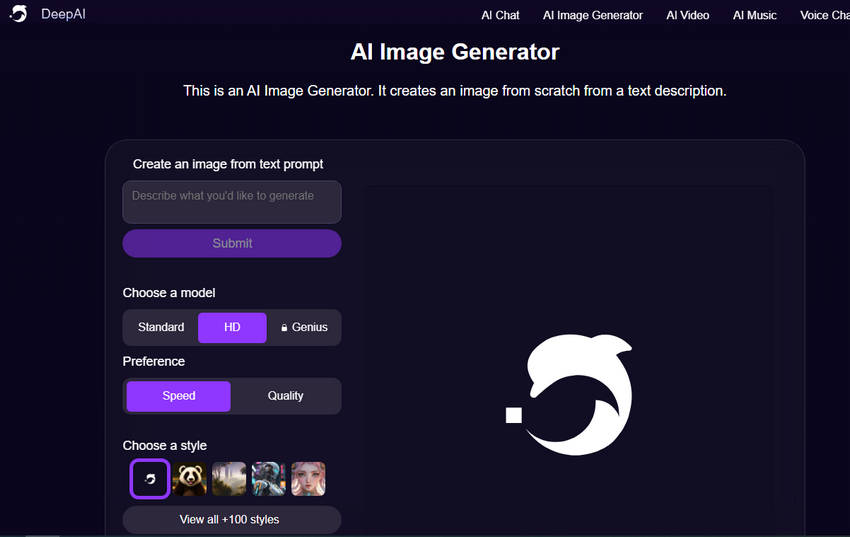Click the DeepAI dolphin logo icon
The width and height of the screenshot is (850, 537).
point(19,14)
